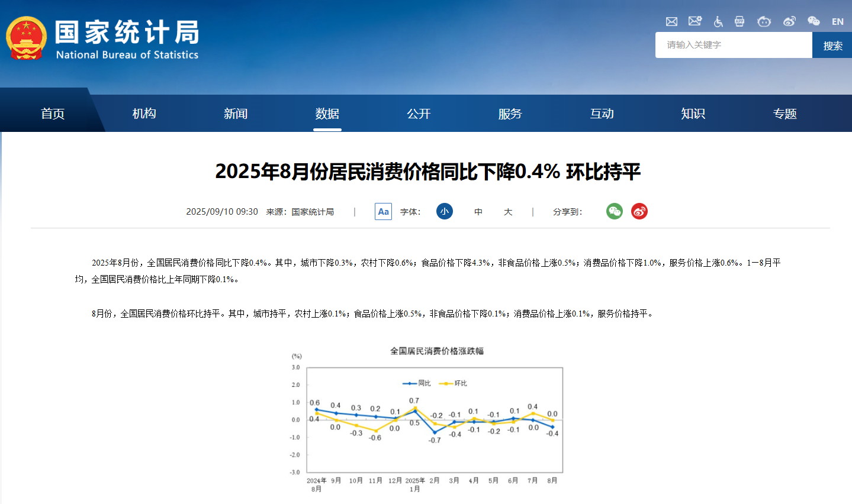This screenshot has width=852, height=504.
Task: Click the 0.7 data label on chart
Action: pyautogui.click(x=414, y=400)
